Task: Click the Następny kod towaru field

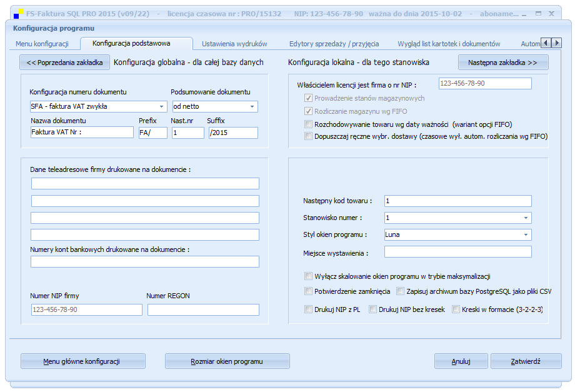Action: point(457,201)
